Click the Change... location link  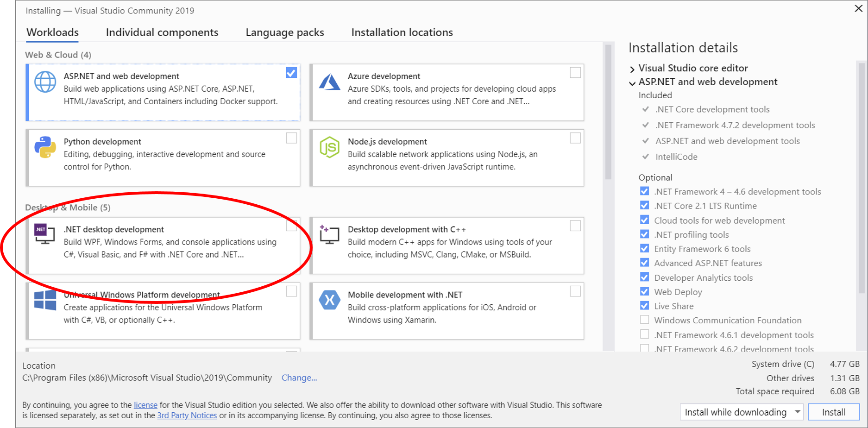coord(299,378)
